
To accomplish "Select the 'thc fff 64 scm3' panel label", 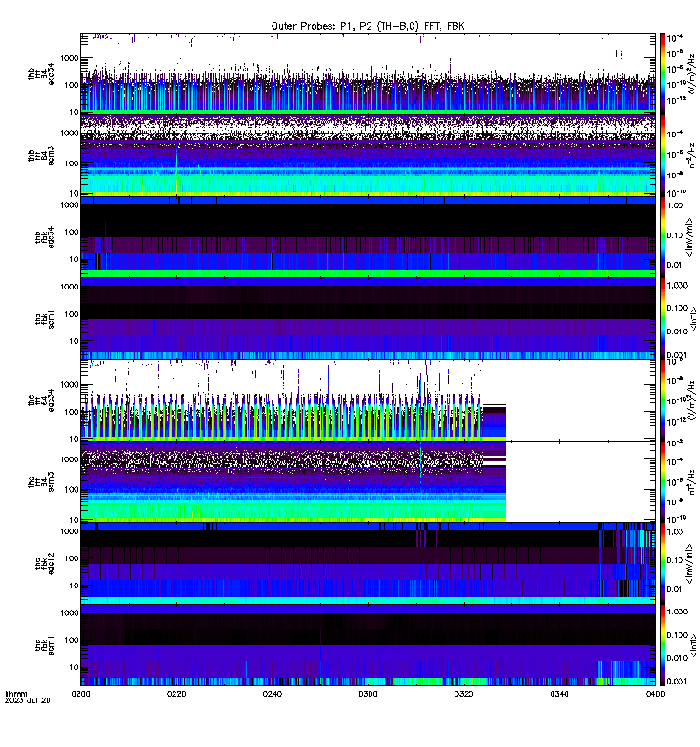I will point(41,482).
